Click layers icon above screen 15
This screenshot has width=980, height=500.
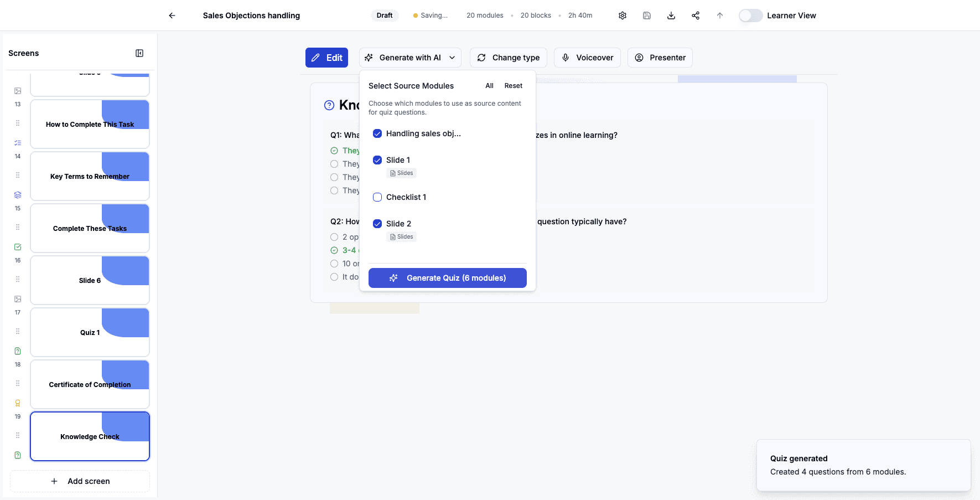pos(18,195)
